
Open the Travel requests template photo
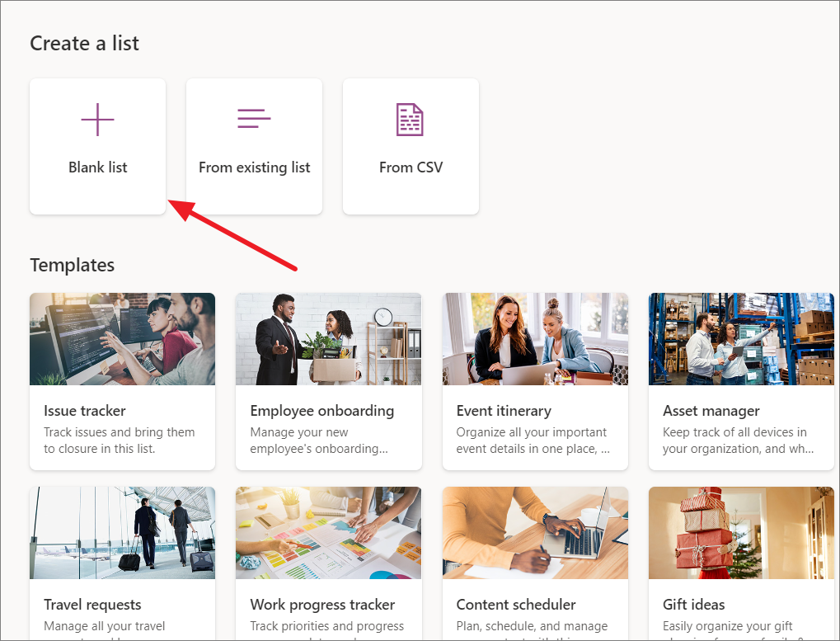[123, 533]
